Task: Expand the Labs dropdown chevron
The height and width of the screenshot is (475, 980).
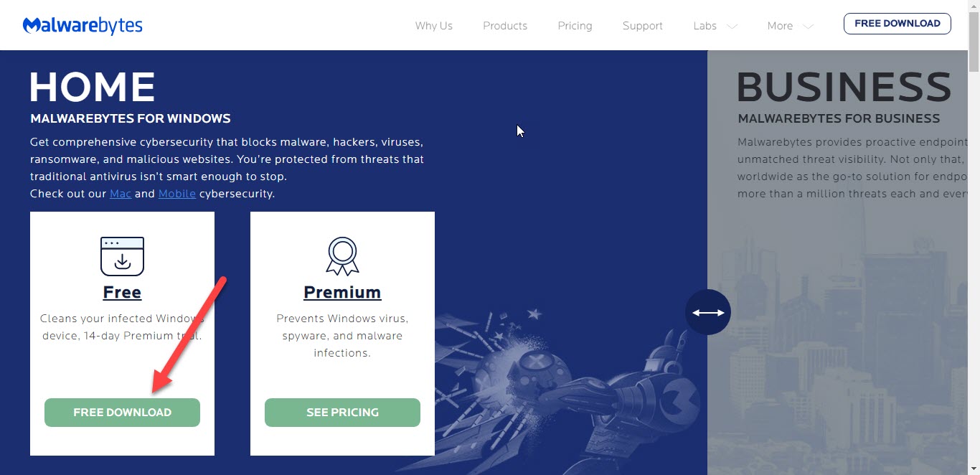Action: click(732, 26)
